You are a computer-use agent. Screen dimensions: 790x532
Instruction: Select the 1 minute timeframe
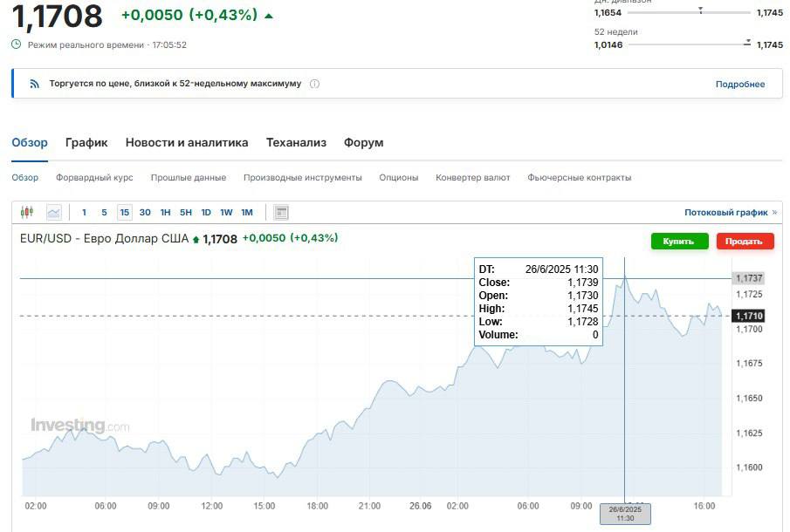(x=84, y=212)
